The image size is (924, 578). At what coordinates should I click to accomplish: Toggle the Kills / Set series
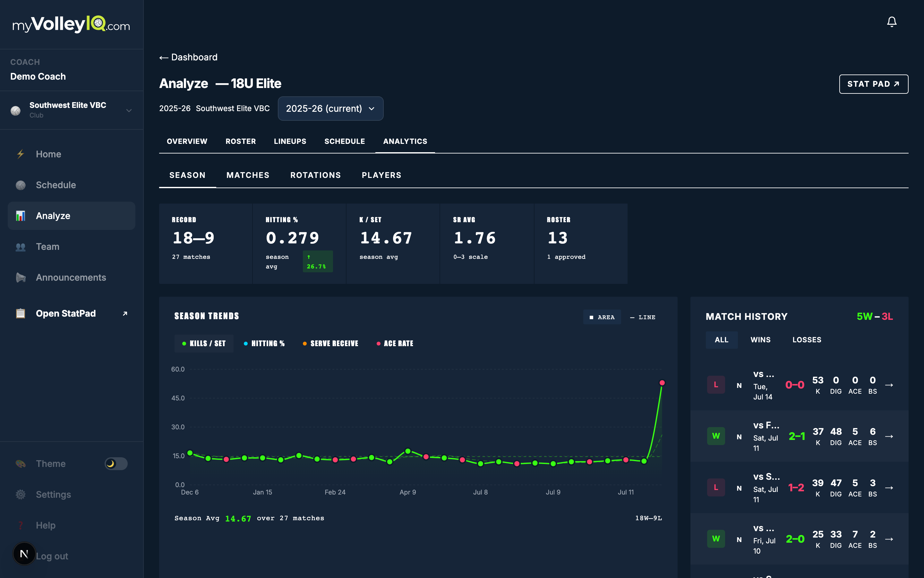pos(204,343)
